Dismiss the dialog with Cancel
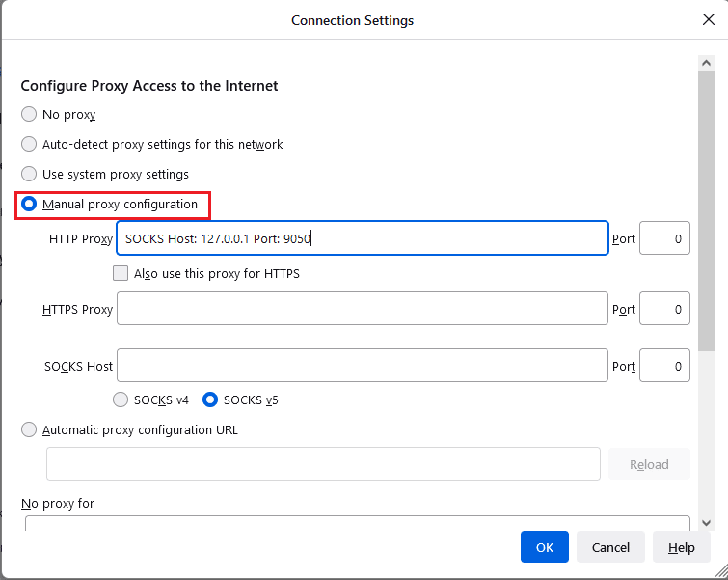Screen dimensions: 728x580 point(610,547)
